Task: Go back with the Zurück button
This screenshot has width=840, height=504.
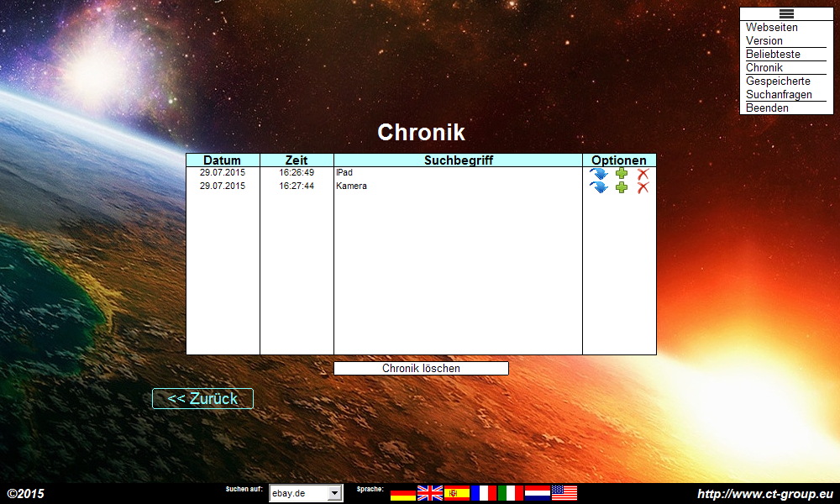Action: (202, 398)
